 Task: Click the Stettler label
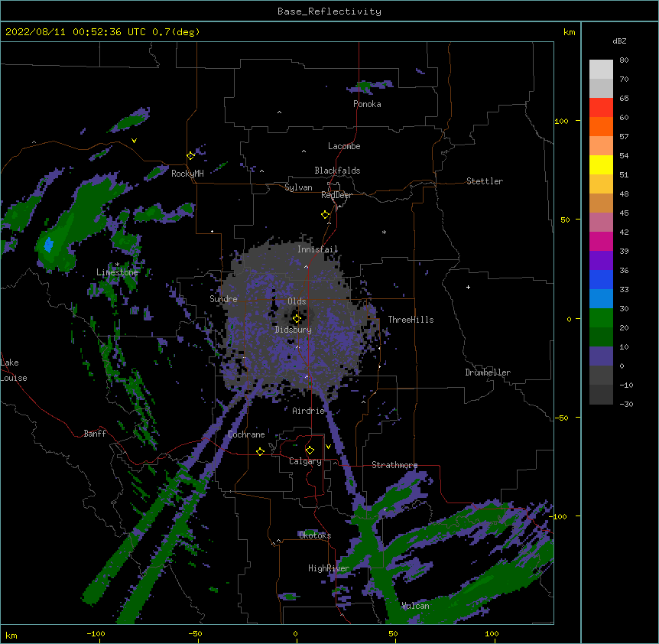[485, 181]
